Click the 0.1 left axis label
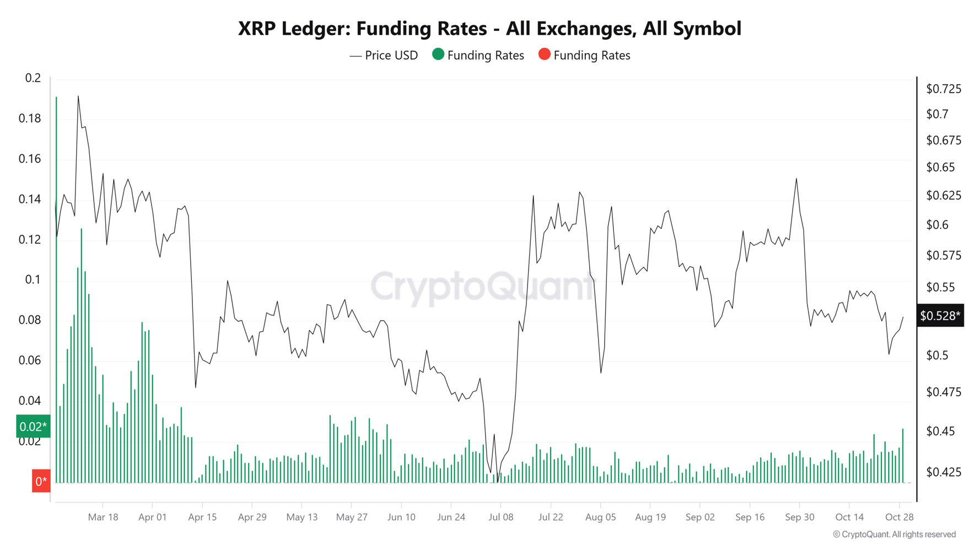This screenshot has height=551, width=980. [33, 280]
